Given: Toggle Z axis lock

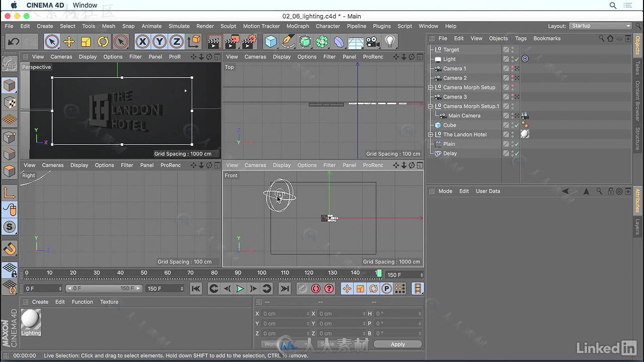Looking at the screenshot, I should (x=177, y=41).
